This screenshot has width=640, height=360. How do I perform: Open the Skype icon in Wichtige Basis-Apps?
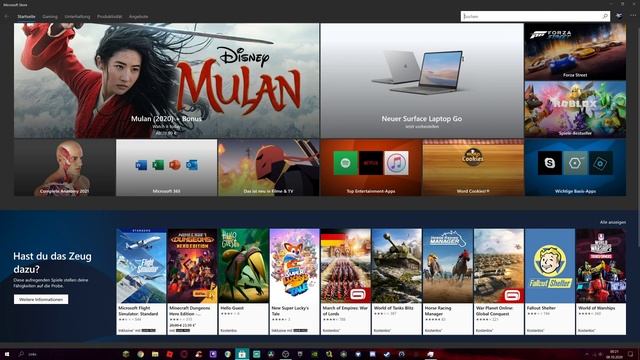click(549, 163)
